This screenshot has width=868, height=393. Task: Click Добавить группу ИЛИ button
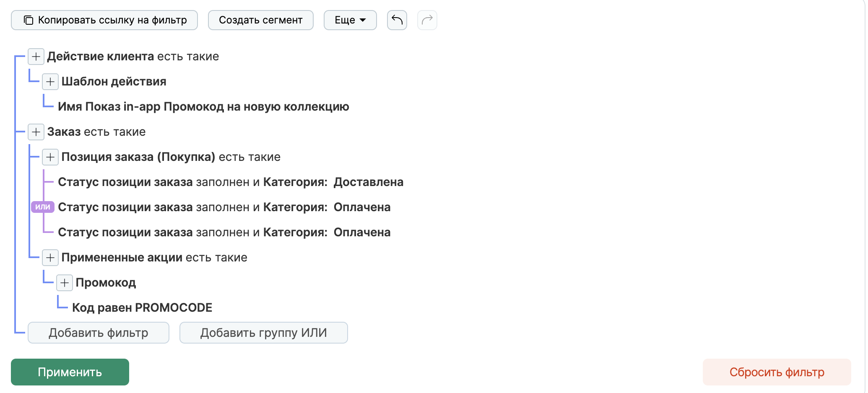click(264, 333)
